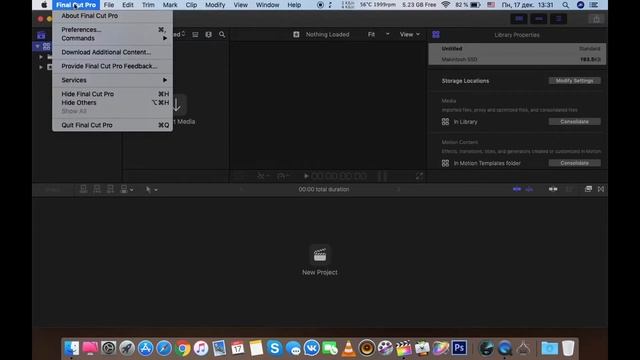640x360 pixels.
Task: Toggle browser panel visibility button
Action: pyautogui.click(x=519, y=19)
